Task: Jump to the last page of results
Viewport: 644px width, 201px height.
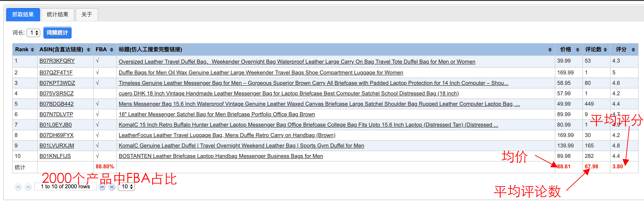Action: 112,187
